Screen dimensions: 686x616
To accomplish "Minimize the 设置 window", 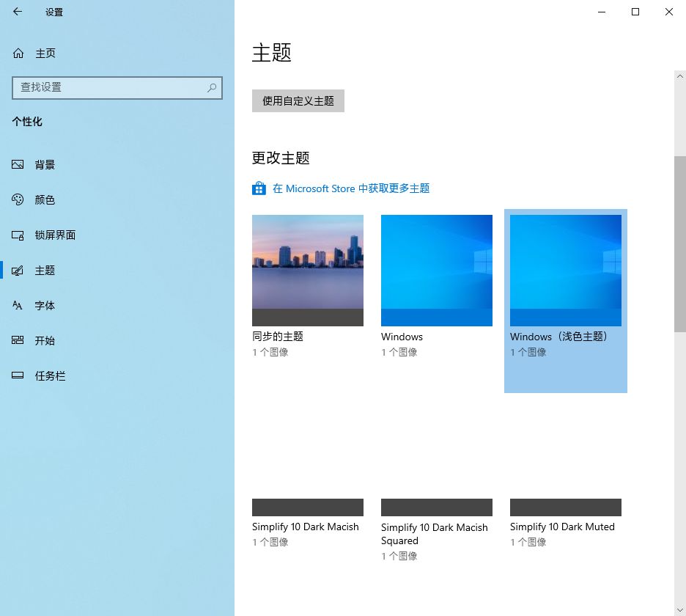I will (602, 12).
